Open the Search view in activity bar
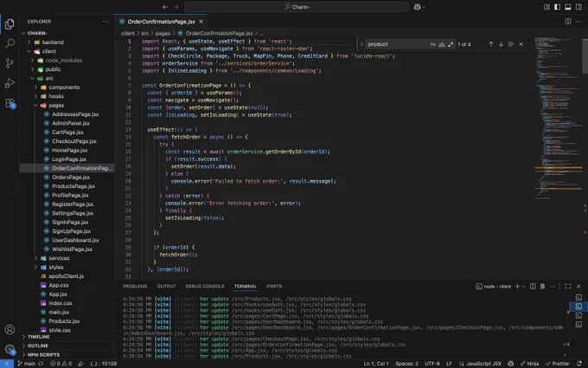This screenshot has height=368, width=588. (x=10, y=43)
